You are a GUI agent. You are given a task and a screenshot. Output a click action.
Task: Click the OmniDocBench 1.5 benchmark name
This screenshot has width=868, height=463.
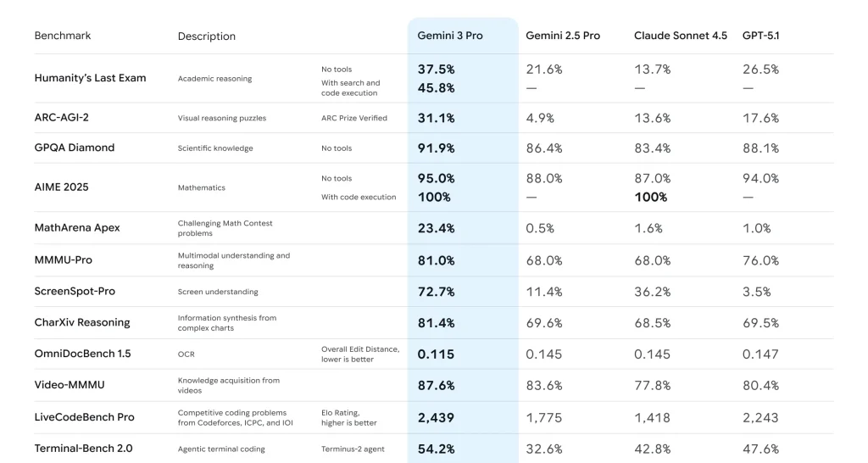(x=82, y=354)
